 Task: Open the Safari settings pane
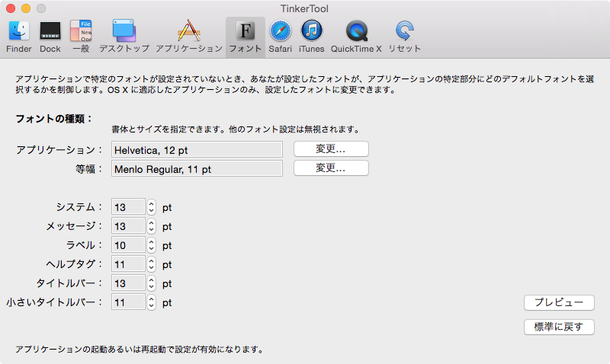click(280, 37)
